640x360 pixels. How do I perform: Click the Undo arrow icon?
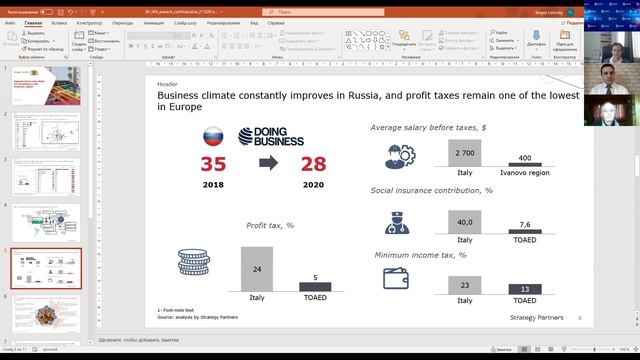(x=70, y=12)
